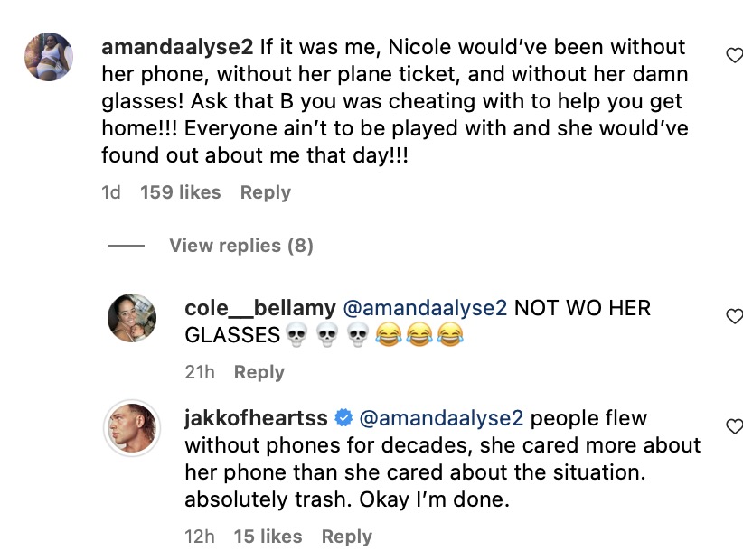Show the 15 likes list
The image size is (743, 560).
[x=268, y=537]
